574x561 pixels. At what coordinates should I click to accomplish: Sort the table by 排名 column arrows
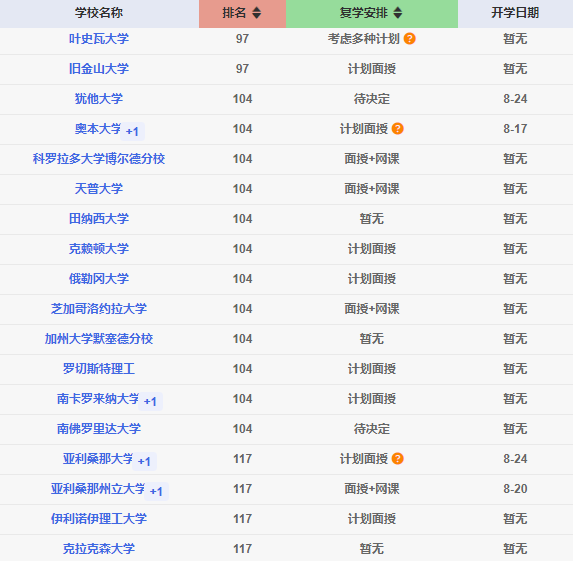pyautogui.click(x=257, y=13)
